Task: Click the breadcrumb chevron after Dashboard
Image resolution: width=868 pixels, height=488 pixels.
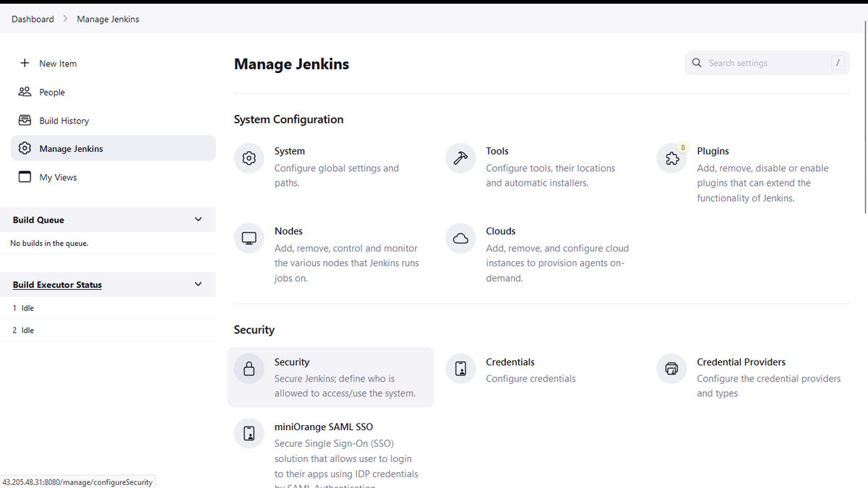Action: pos(65,19)
